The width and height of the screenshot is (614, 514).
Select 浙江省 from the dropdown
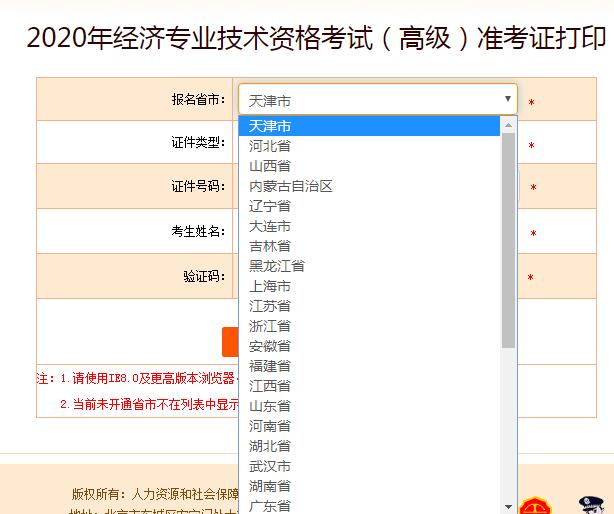[270, 326]
